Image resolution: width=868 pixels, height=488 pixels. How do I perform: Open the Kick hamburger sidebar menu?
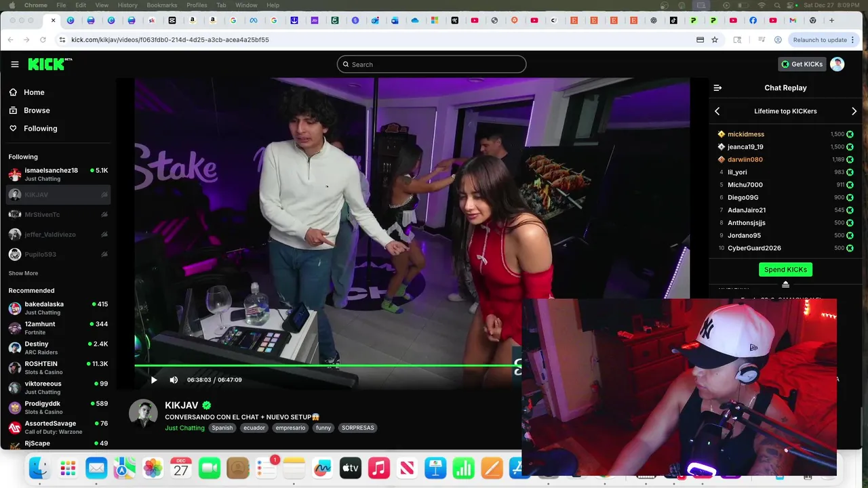click(x=15, y=64)
